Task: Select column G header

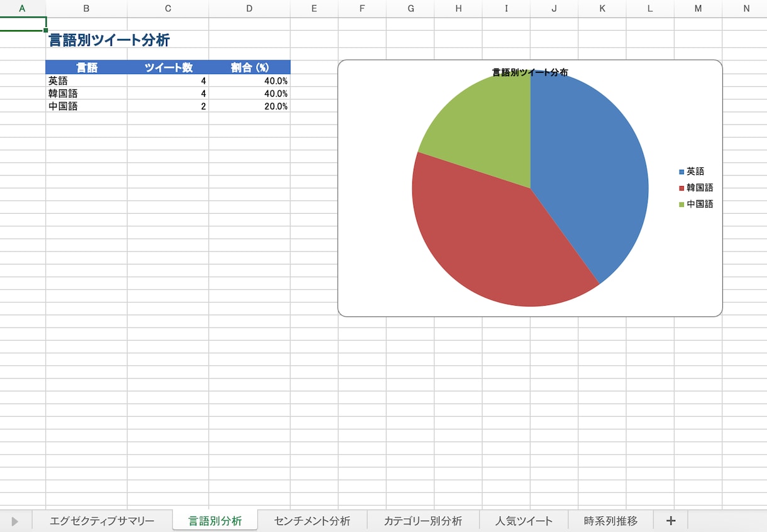Action: point(411,8)
